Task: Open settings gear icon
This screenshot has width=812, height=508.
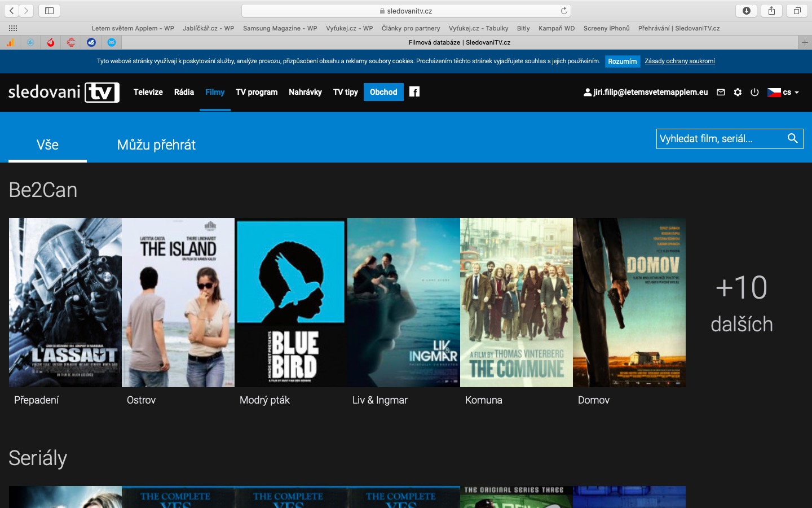Action: [x=738, y=92]
